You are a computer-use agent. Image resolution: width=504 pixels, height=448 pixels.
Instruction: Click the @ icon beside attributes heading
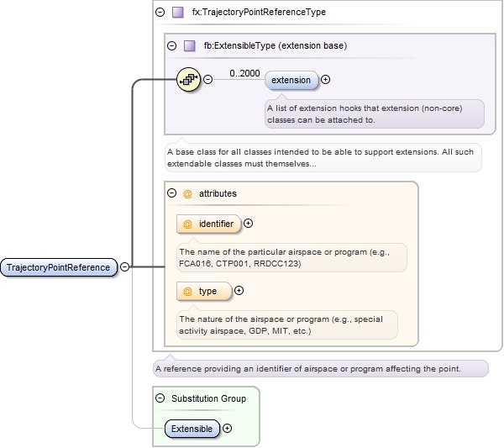(x=187, y=193)
